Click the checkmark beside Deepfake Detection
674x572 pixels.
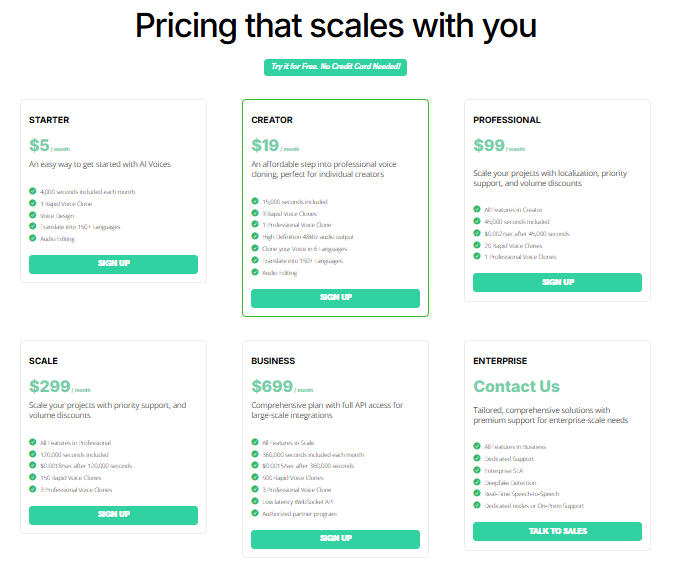[477, 482]
